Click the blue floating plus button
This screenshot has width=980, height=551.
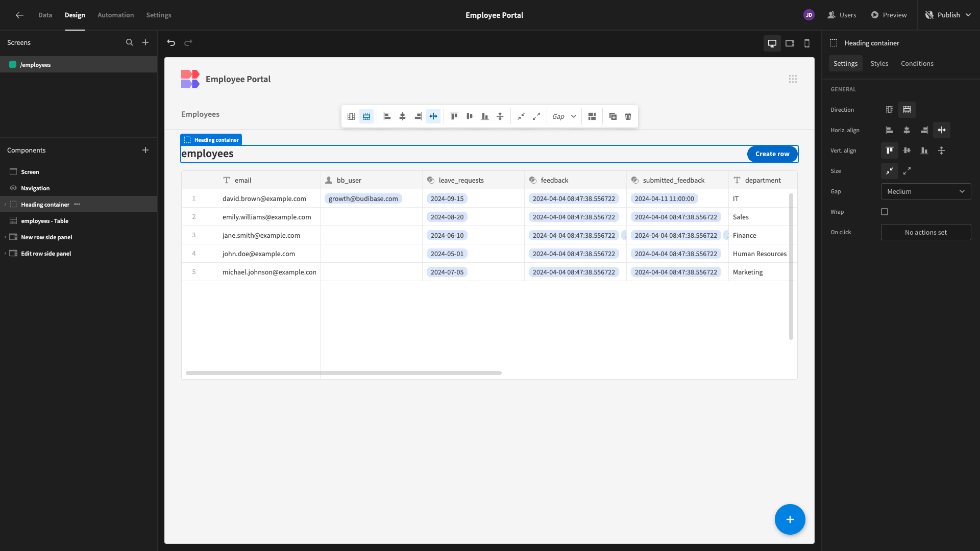pos(790,519)
